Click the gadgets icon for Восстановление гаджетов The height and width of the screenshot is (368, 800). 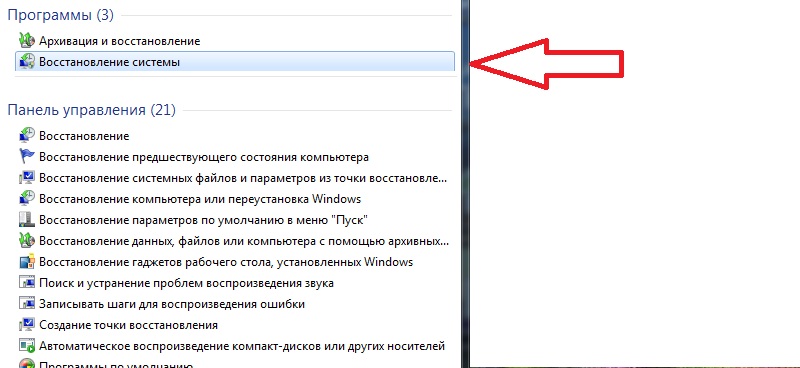pos(27,262)
